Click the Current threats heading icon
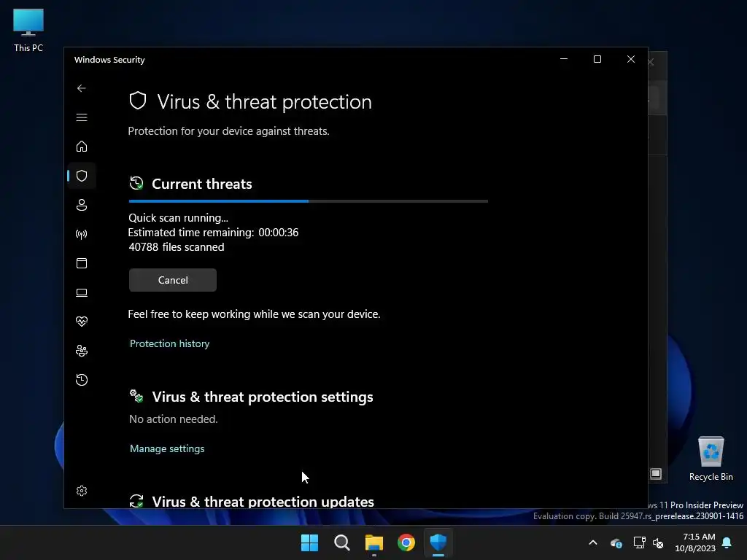The image size is (747, 560). [x=136, y=183]
